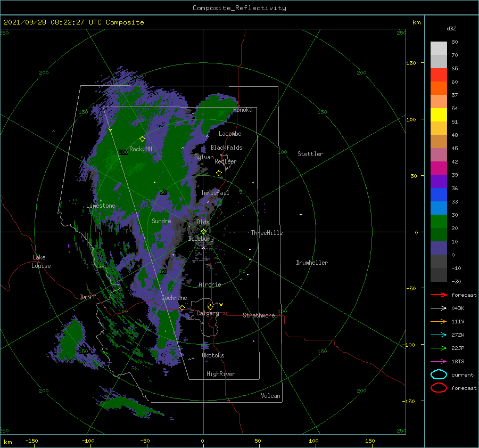Click the RedDeer city label

226,161
